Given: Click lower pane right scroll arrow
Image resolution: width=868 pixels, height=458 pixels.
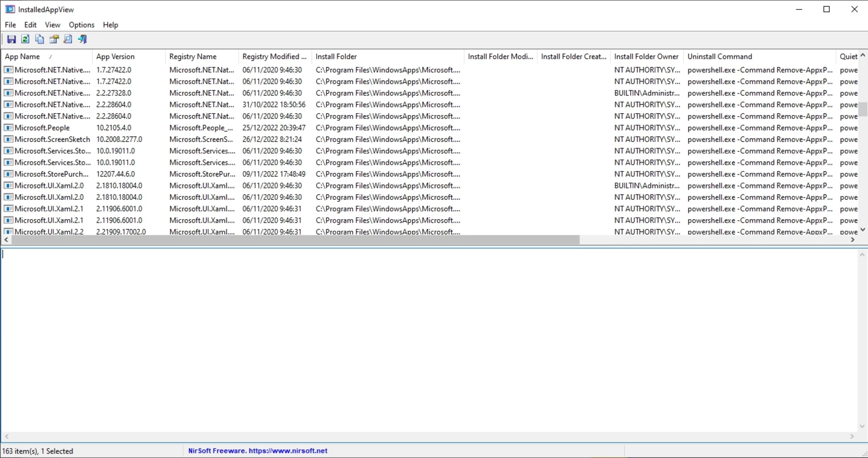Looking at the screenshot, I should pyautogui.click(x=852, y=436).
